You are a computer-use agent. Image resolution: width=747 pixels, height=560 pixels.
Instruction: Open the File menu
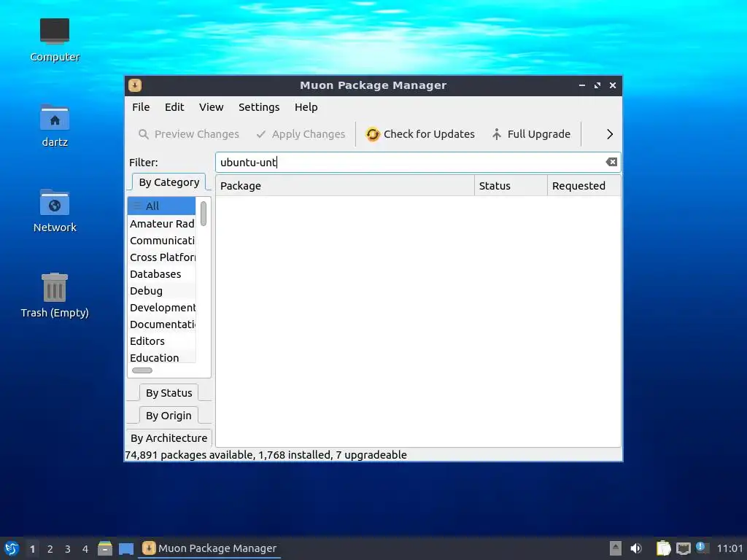point(141,107)
